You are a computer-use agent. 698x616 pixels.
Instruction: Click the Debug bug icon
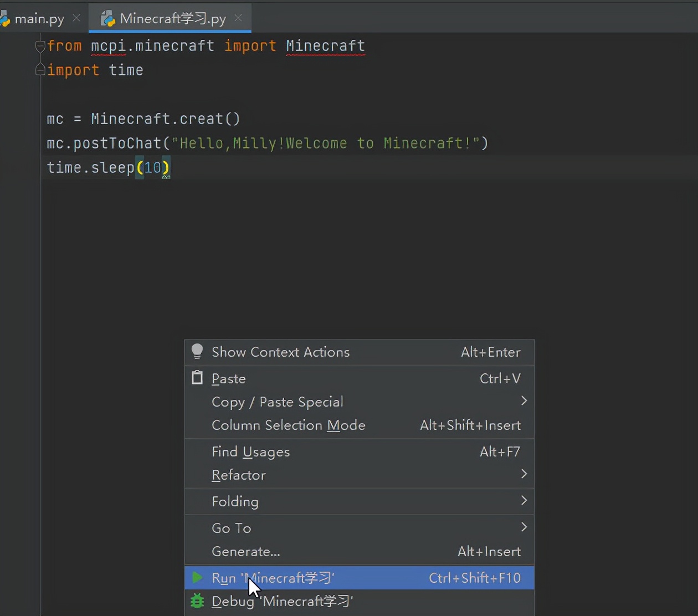(x=197, y=601)
